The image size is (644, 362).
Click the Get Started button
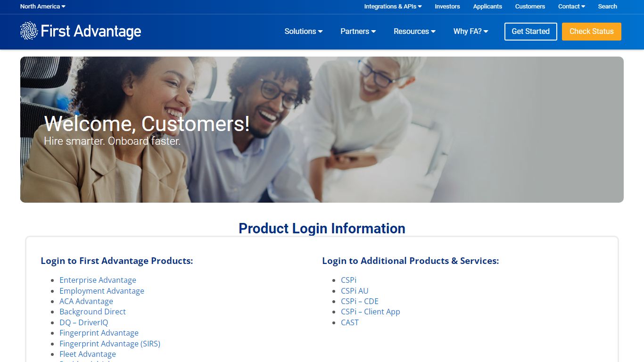point(531,32)
